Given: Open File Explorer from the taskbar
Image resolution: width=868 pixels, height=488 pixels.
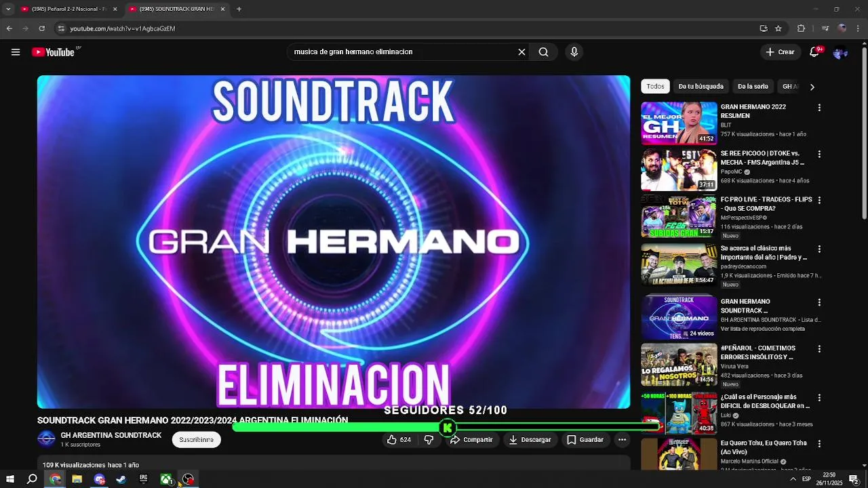Looking at the screenshot, I should click(77, 479).
